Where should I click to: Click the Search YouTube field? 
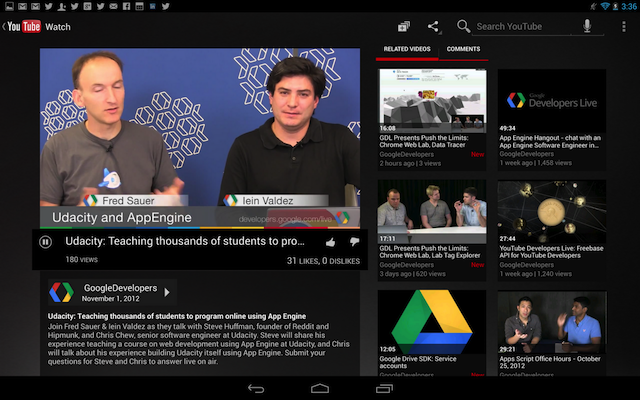click(x=520, y=27)
